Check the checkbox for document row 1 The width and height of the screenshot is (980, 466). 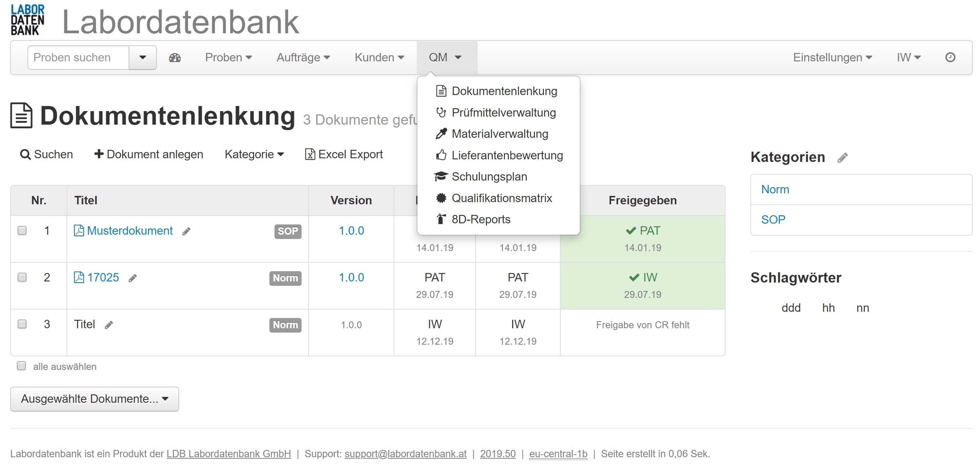pyautogui.click(x=22, y=231)
